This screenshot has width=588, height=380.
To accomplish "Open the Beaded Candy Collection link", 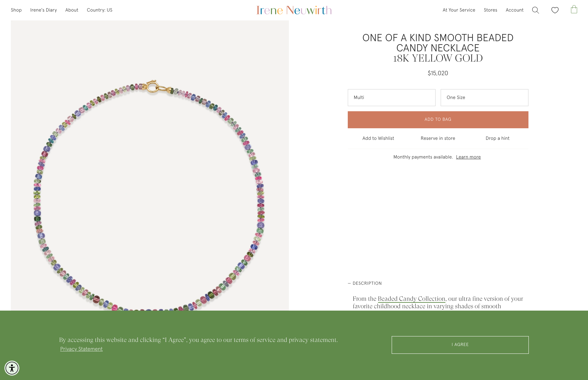I will (411, 299).
